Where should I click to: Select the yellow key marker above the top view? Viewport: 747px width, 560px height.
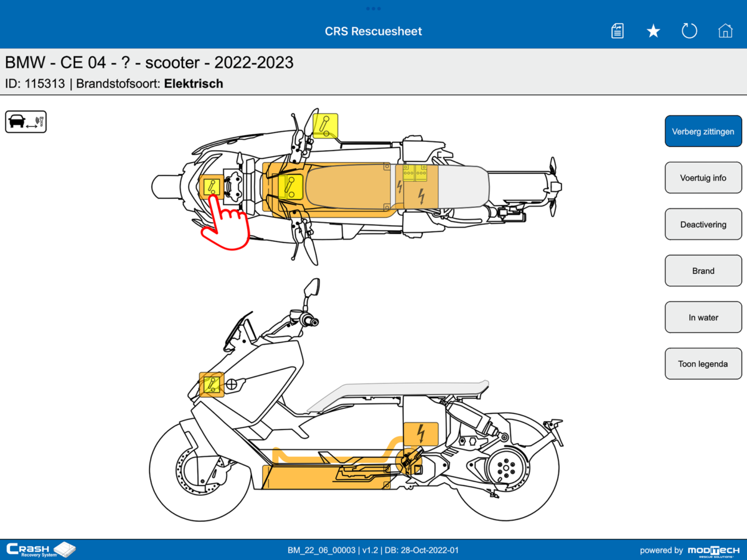[324, 126]
